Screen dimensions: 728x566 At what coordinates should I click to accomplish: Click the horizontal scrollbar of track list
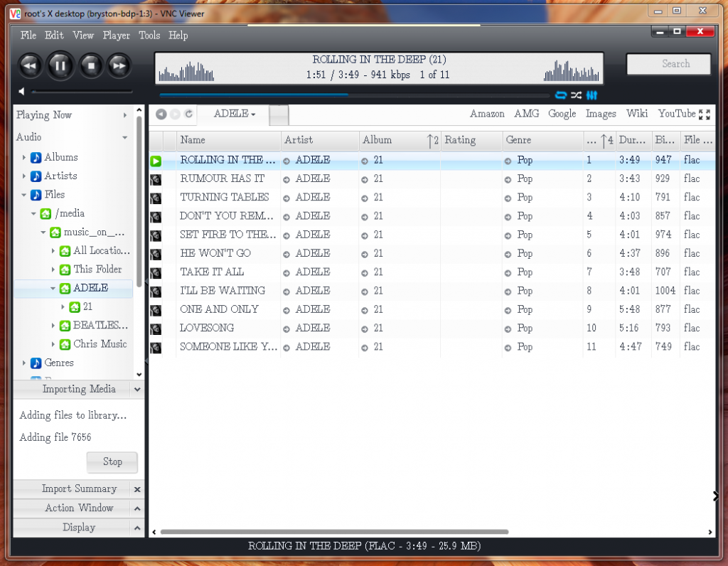pyautogui.click(x=334, y=532)
